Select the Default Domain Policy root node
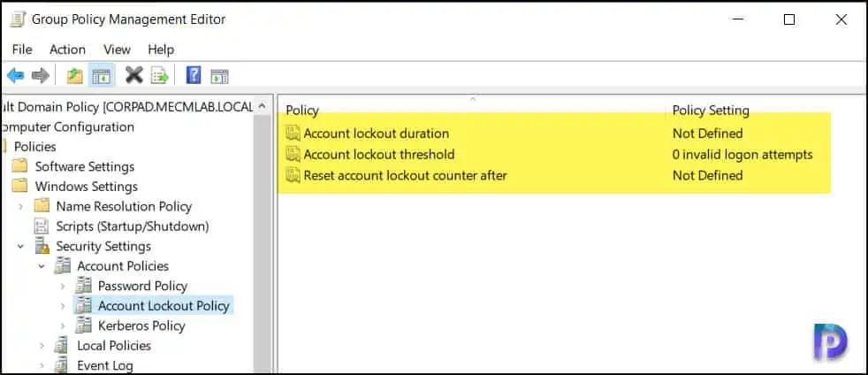Viewport: 868px width, 375px height. (126, 106)
